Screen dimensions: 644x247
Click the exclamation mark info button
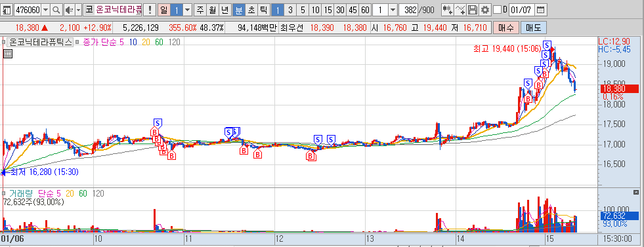click(x=150, y=9)
